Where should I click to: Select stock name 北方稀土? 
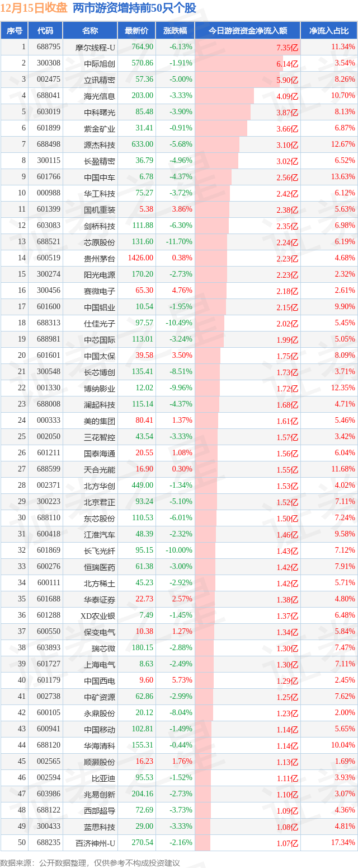tap(100, 583)
